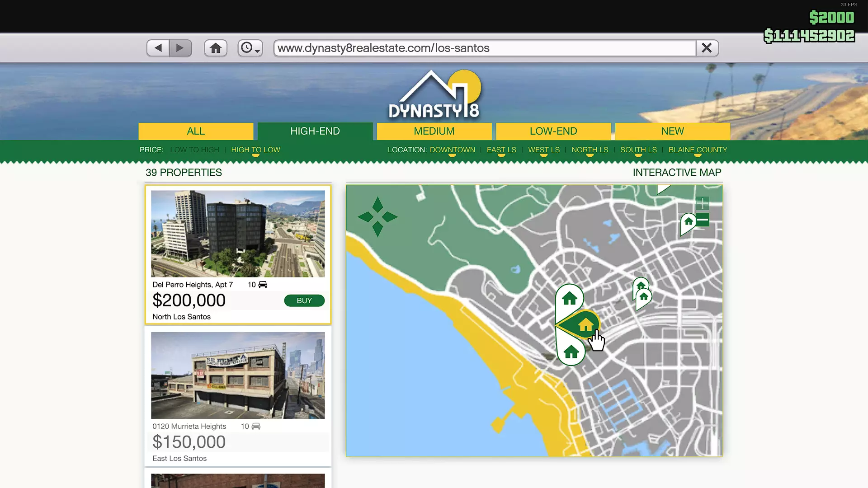868x488 pixels.
Task: Click the map zoom in plus button
Action: 702,203
